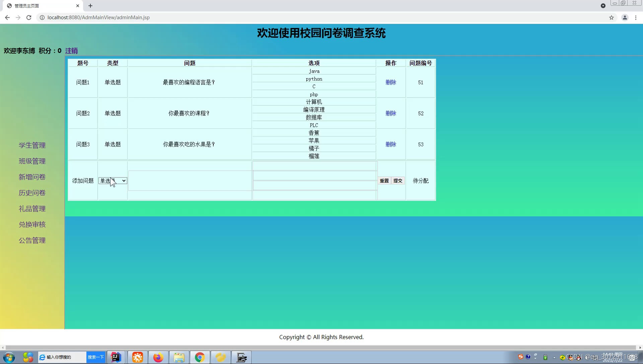
Task: Click the fourth option input field
Action: point(314,195)
